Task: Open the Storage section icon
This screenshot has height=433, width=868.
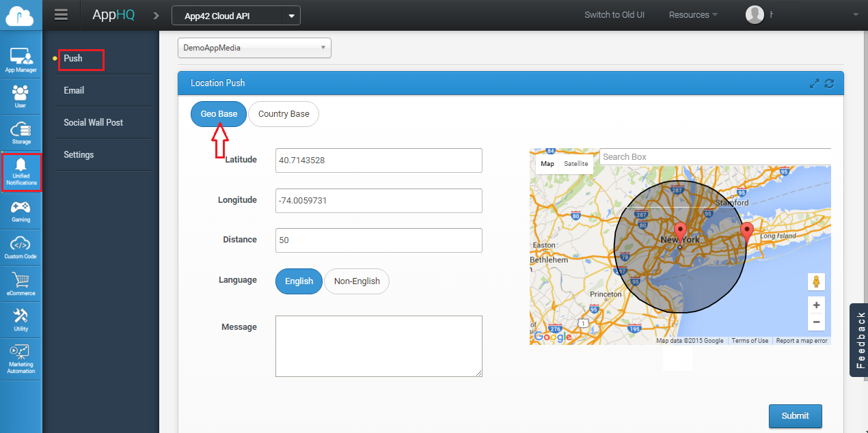Action: [x=21, y=133]
